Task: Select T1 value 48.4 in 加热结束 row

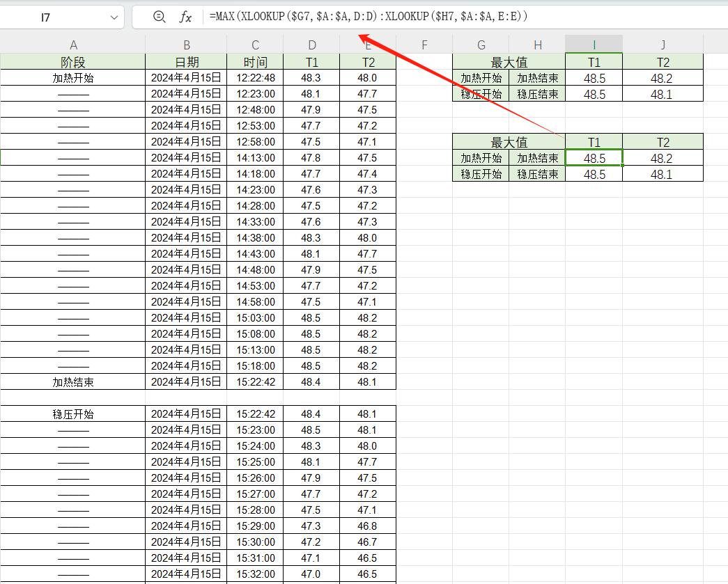Action: pyautogui.click(x=311, y=381)
